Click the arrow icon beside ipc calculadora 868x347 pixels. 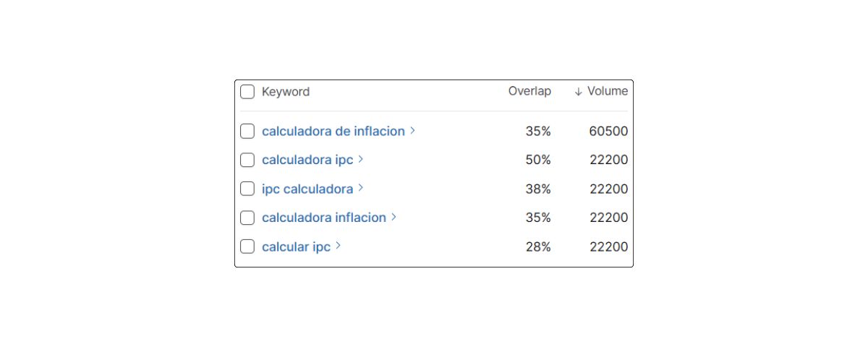[x=361, y=188]
